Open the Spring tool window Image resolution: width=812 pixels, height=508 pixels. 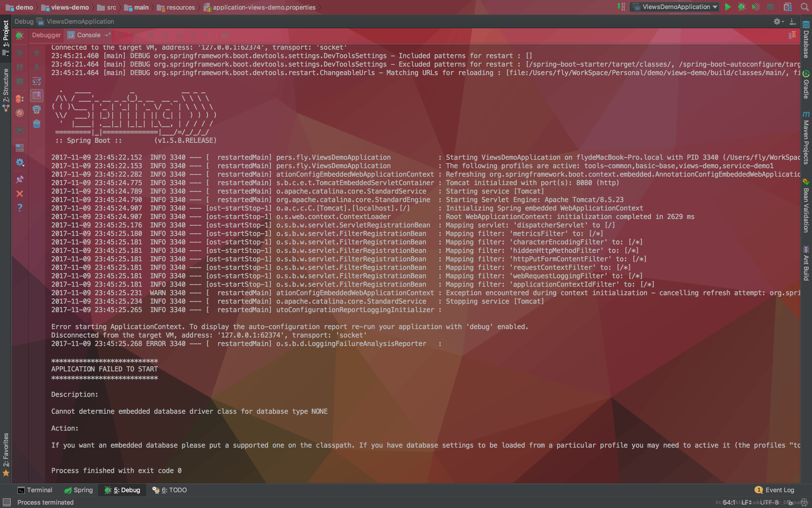coord(78,490)
